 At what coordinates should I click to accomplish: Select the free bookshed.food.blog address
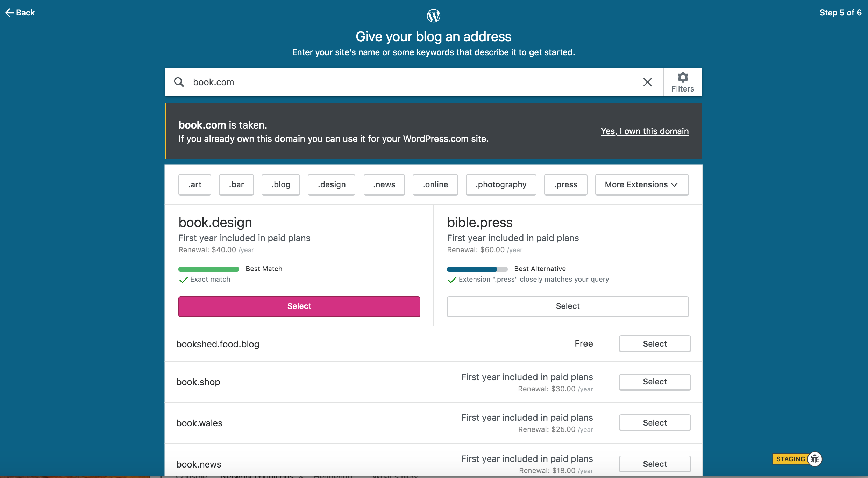click(654, 344)
